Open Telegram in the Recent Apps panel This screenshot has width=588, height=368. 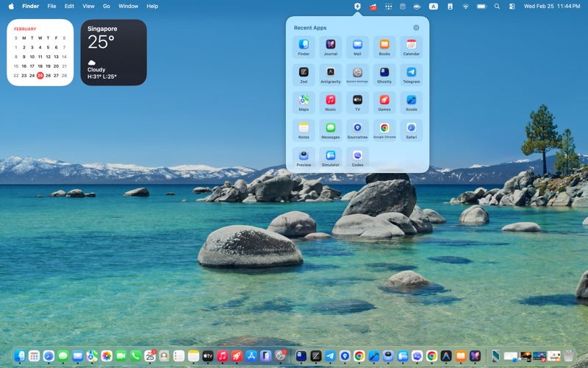(412, 73)
